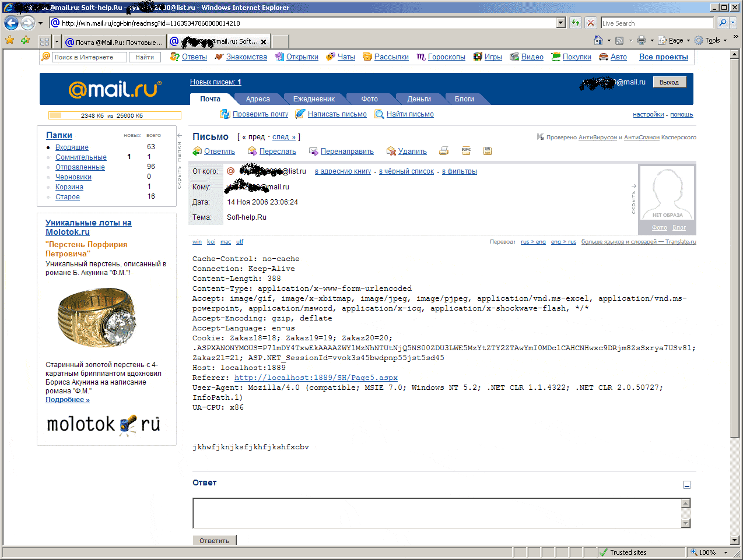Switch to the Ежедневник tab

point(314,99)
